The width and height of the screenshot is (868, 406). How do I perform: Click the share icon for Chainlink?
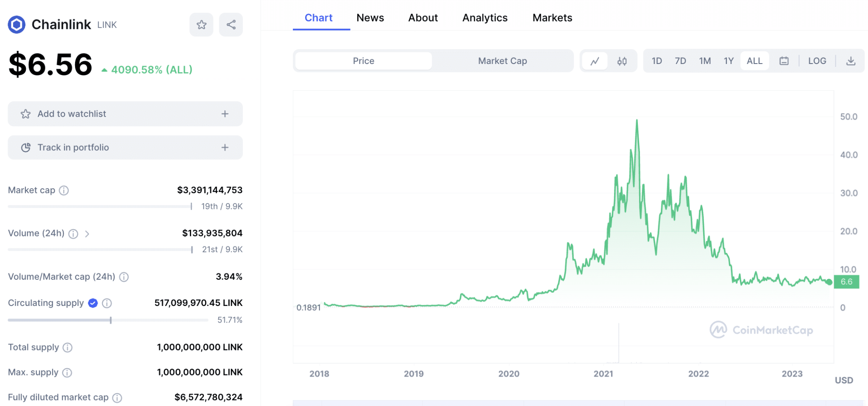231,24
